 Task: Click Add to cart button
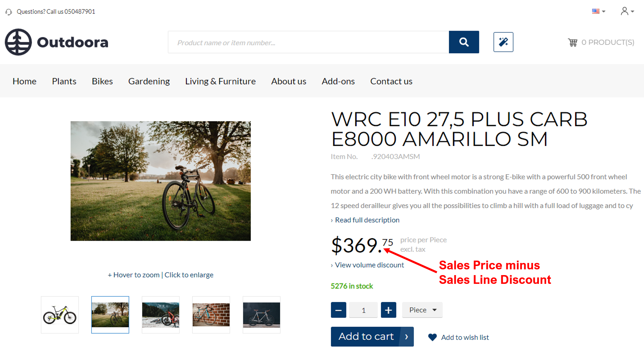pyautogui.click(x=372, y=336)
